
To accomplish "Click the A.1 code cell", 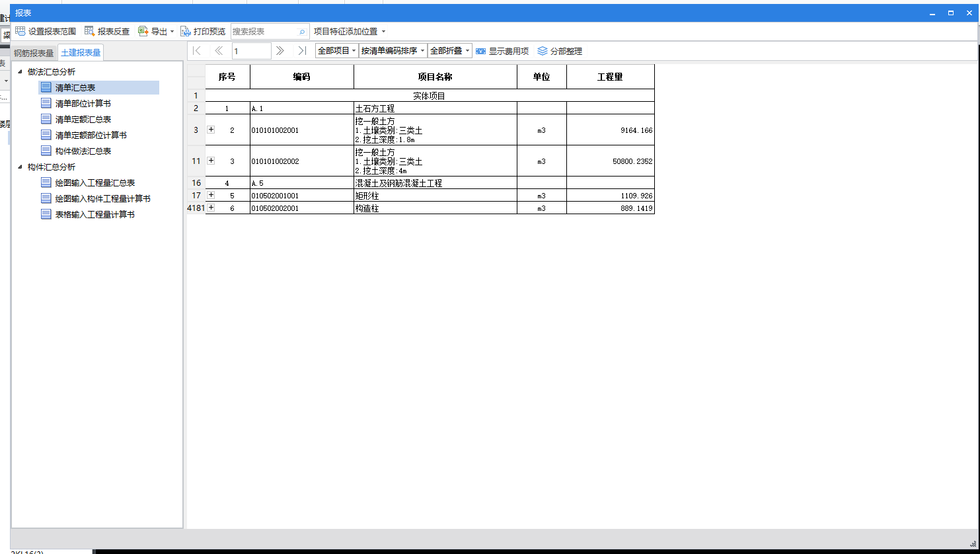I will tap(302, 108).
